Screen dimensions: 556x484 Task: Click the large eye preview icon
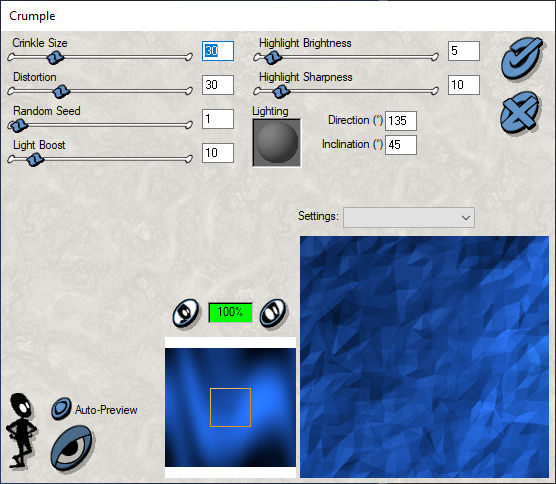(72, 449)
